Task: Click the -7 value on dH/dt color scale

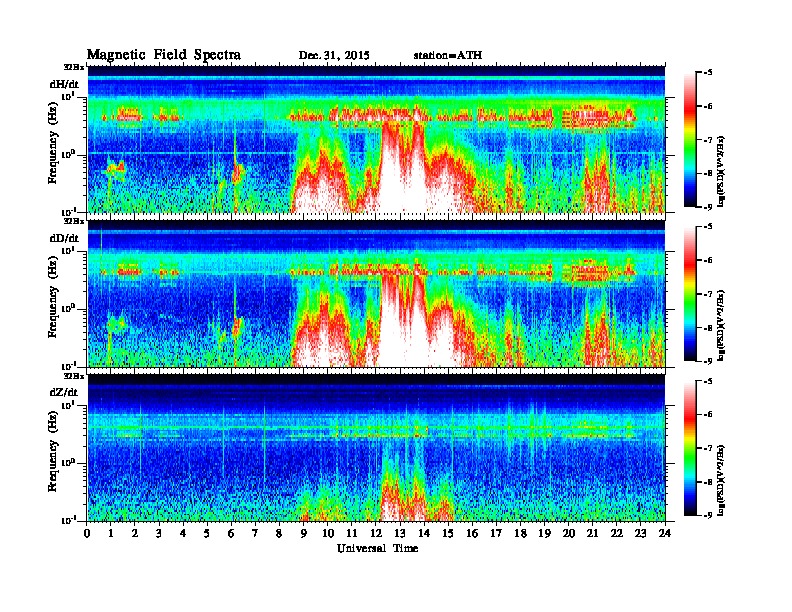Action: pyautogui.click(x=708, y=140)
